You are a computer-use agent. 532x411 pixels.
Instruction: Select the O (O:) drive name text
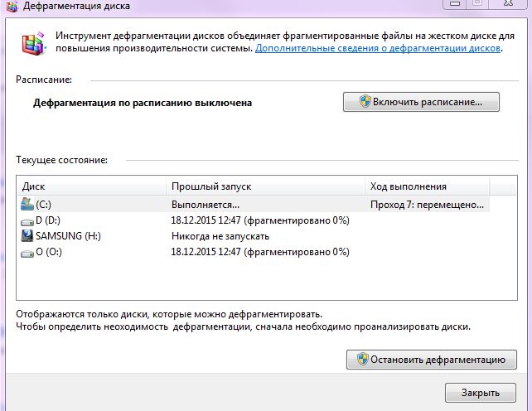49,252
